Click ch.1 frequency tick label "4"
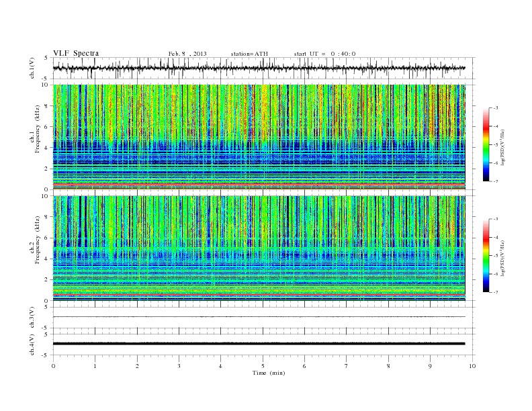 pyautogui.click(x=46, y=148)
